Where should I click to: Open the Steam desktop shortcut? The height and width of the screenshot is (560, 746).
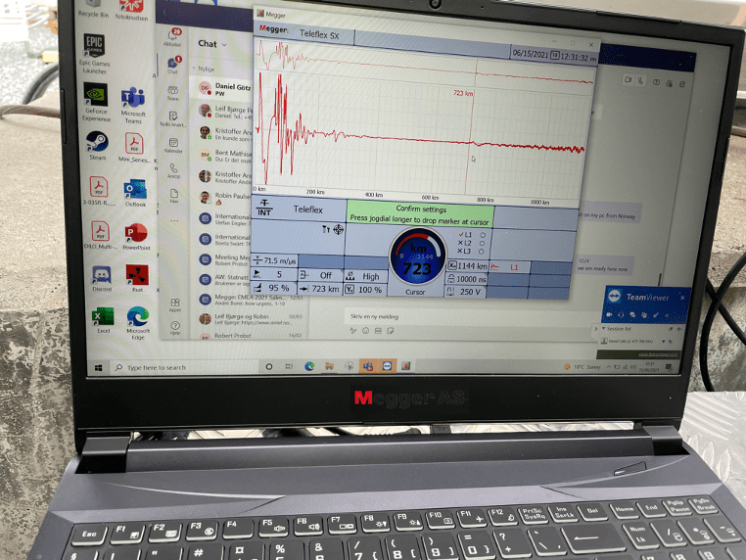97,146
